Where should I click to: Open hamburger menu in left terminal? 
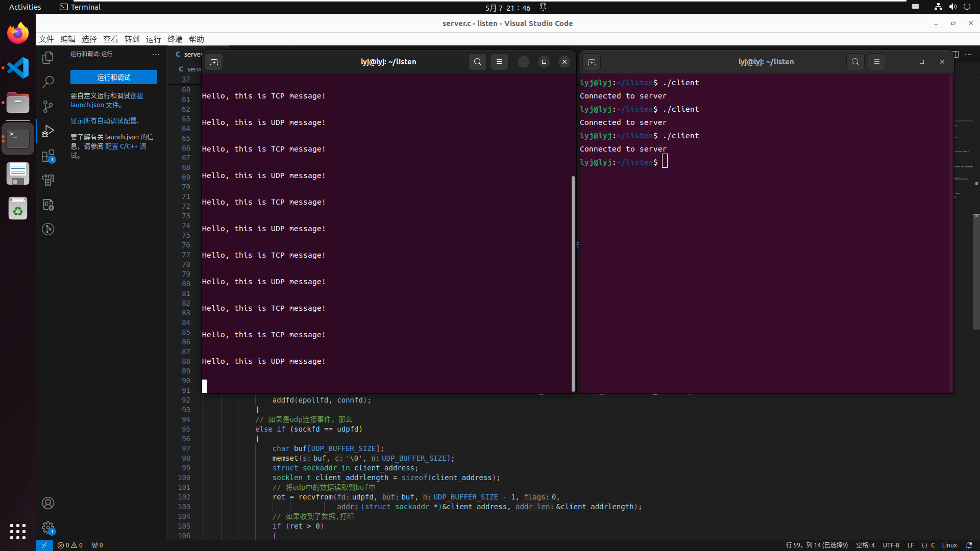tap(499, 62)
